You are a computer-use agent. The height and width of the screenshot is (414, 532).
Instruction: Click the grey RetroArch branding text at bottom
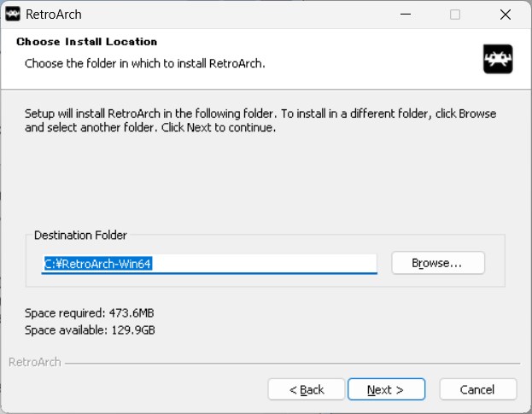pyautogui.click(x=35, y=362)
